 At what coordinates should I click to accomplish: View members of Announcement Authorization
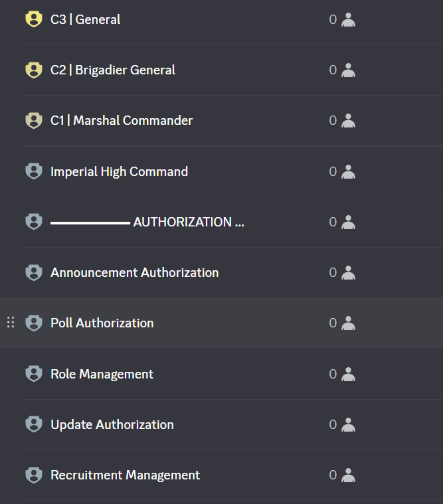(342, 272)
